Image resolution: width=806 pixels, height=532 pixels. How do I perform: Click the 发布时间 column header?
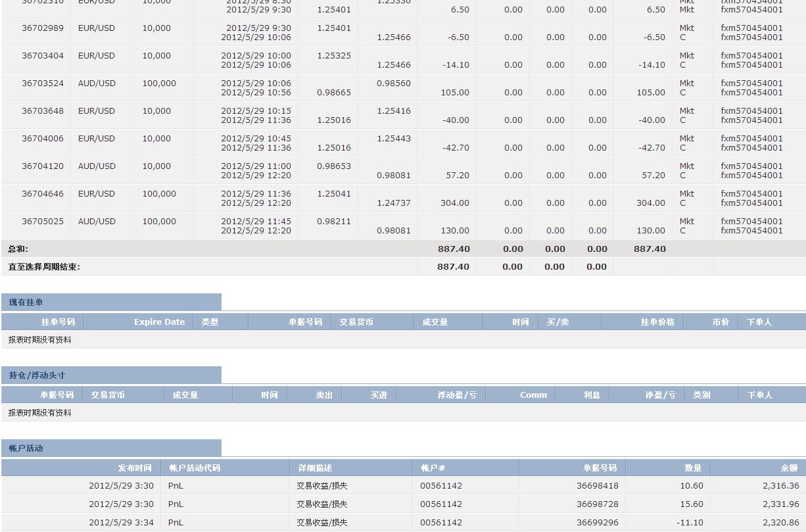pos(135,468)
